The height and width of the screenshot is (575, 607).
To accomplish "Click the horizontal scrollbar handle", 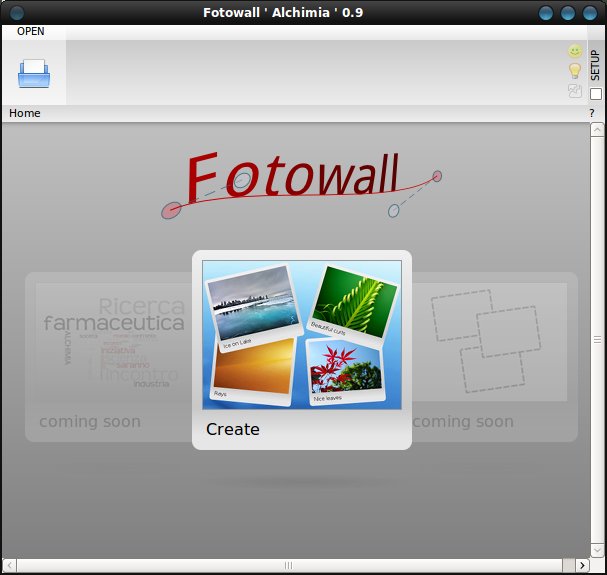I will 289,565.
